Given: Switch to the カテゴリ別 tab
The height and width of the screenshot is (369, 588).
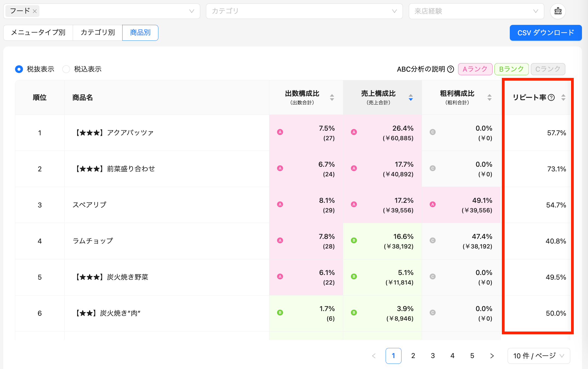Looking at the screenshot, I should tap(97, 33).
